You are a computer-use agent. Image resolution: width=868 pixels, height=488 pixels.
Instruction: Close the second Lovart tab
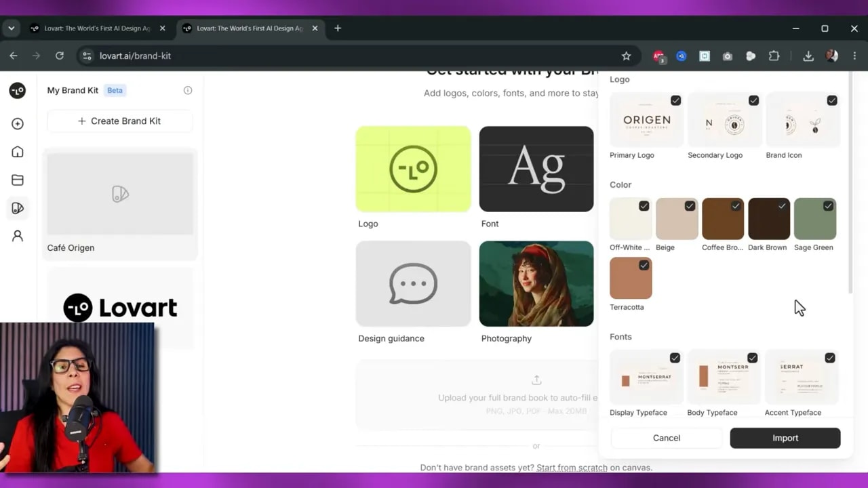point(315,28)
